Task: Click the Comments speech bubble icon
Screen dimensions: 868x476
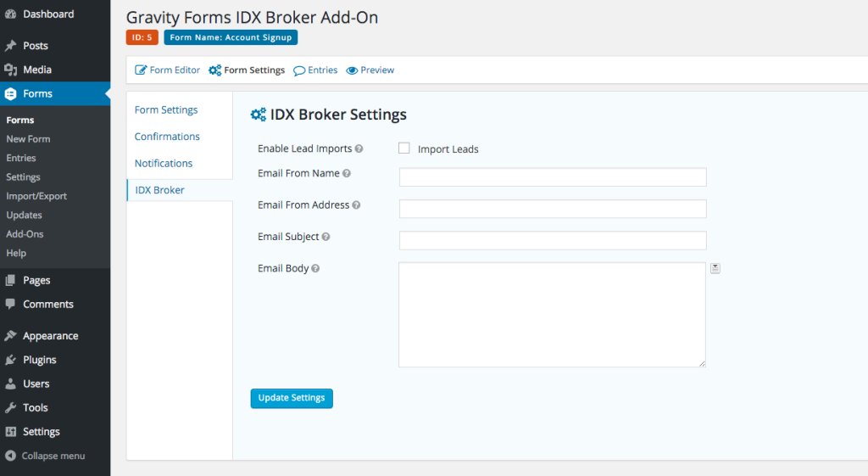Action: [x=10, y=304]
